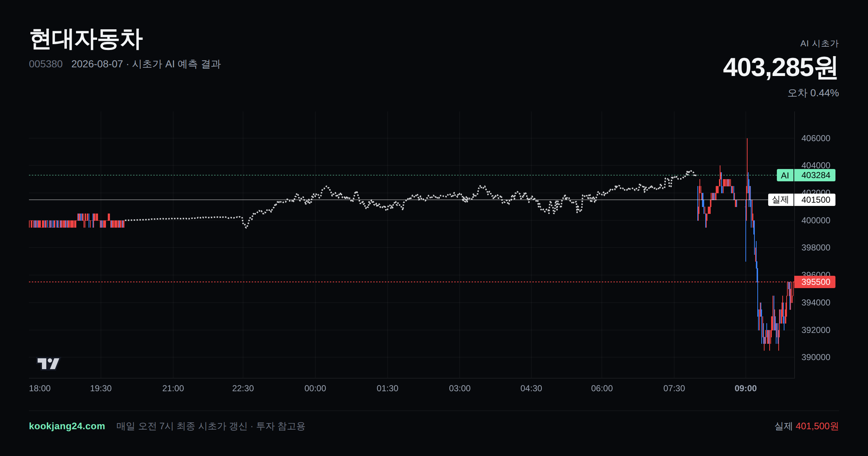Image resolution: width=868 pixels, height=456 pixels.
Task: Click the 03:00 time axis label
Action: tap(460, 388)
